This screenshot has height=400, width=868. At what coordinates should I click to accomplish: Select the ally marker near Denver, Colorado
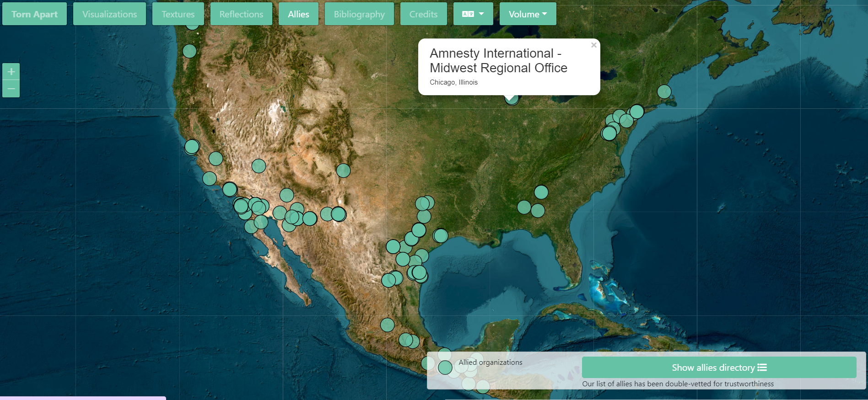pyautogui.click(x=343, y=171)
